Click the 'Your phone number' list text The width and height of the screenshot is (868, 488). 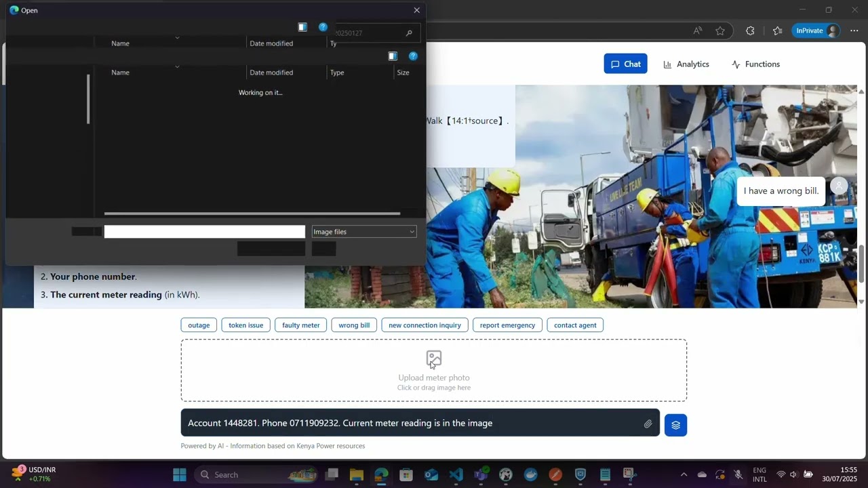(x=94, y=277)
